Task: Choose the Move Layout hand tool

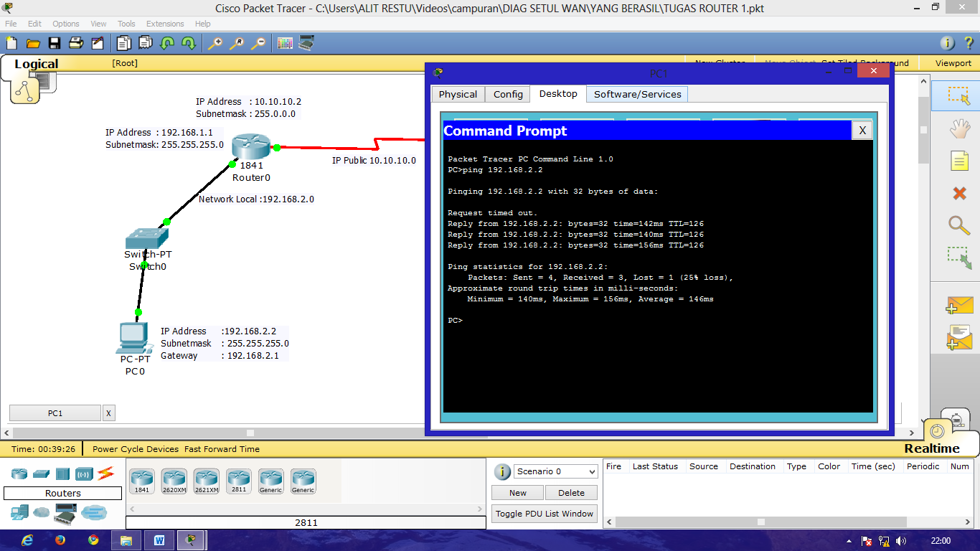Action: pos(959,128)
